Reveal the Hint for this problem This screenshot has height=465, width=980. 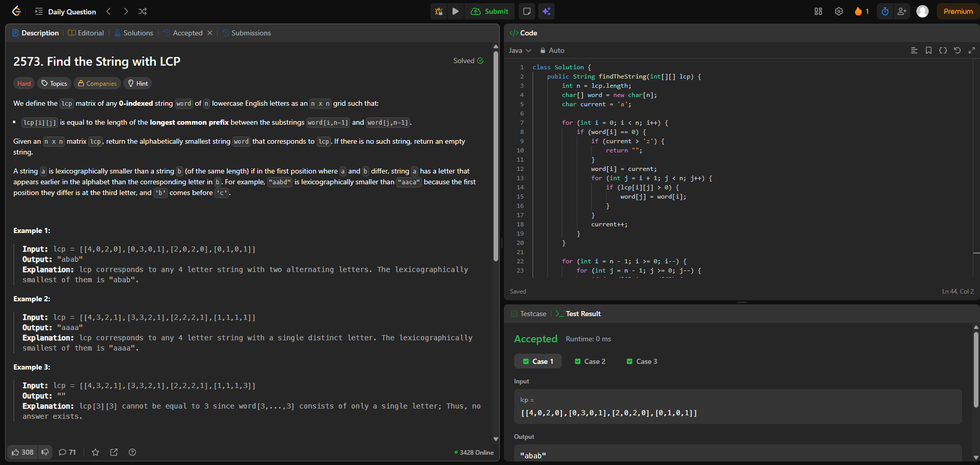[138, 84]
